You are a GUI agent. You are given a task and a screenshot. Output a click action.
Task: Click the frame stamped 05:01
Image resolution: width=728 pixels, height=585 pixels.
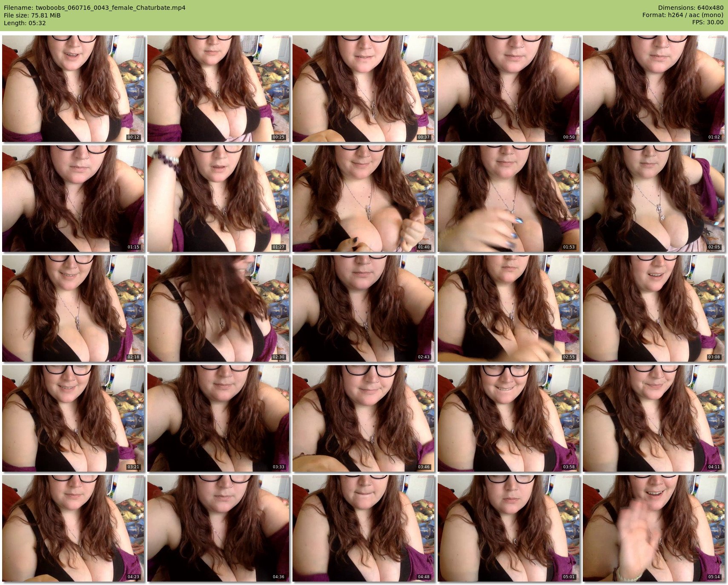508,528
